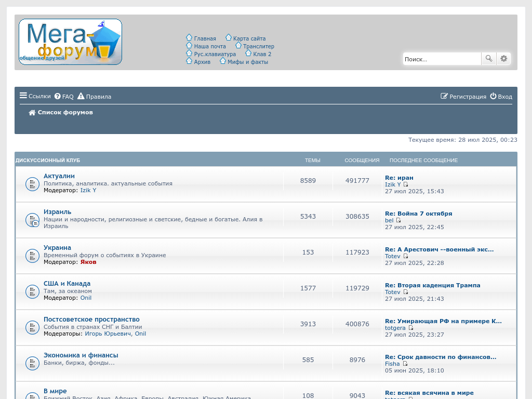Open the Транслитер tool link

pos(258,46)
